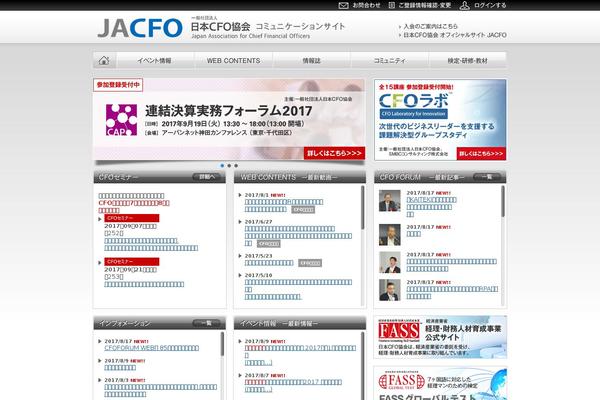Open fourth CFO FORUM article thumbnail
Viewport: 600px width, 400px height.
pos(390,290)
